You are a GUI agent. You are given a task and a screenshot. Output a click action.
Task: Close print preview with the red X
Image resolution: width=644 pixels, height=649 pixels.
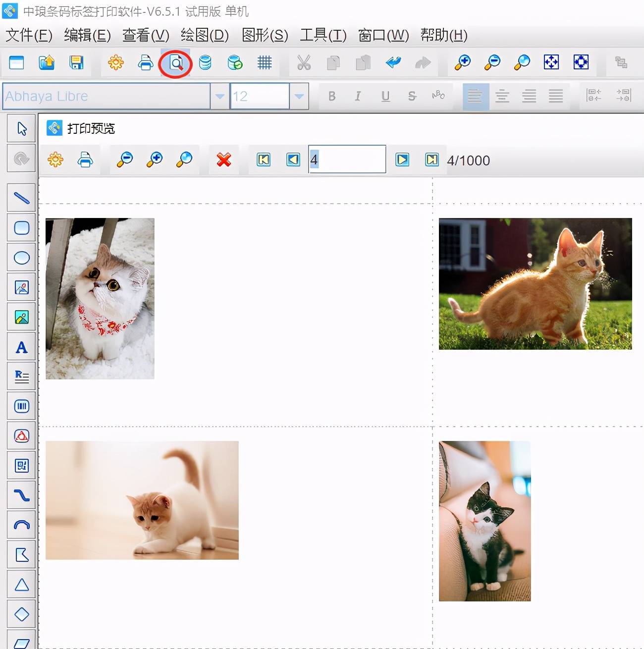tap(224, 160)
